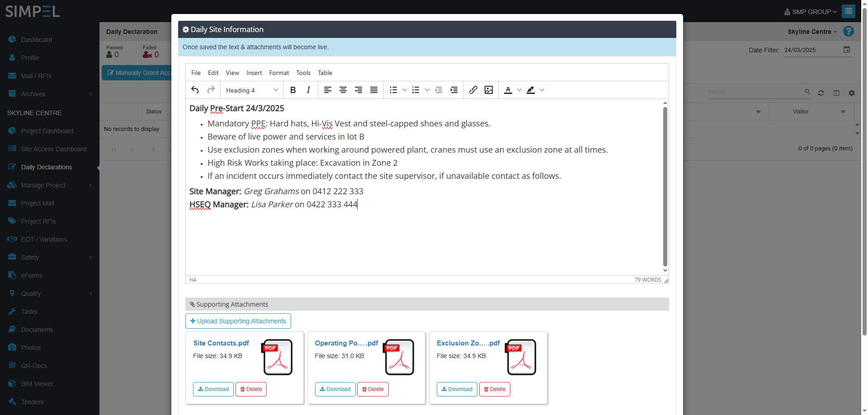Viewport: 868px width, 415px height.
Task: Undo the last edit in editor
Action: [x=195, y=90]
